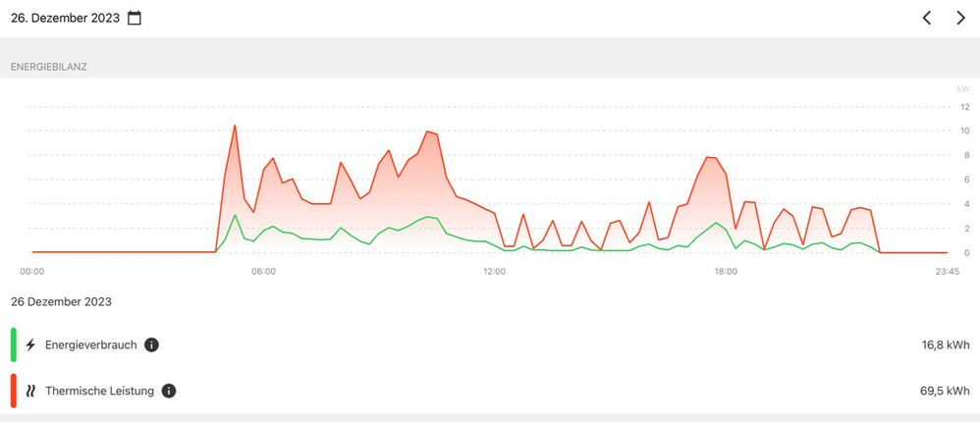Show info for Energieverbrauch
Screen dimensions: 980x422
[x=152, y=344]
